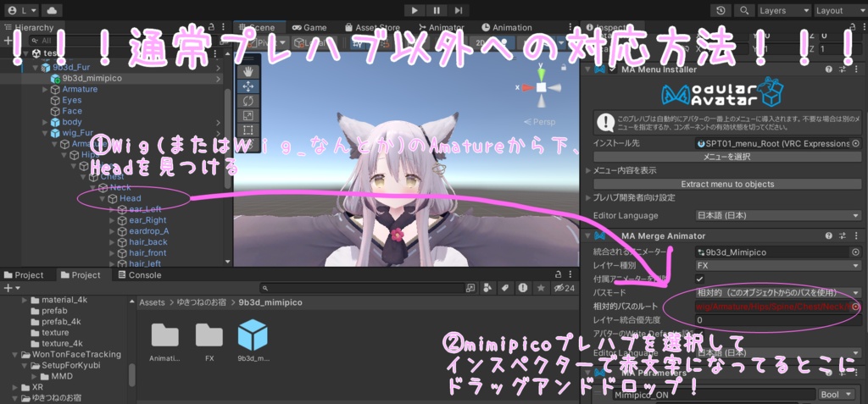Screen dimensions: 868x404
Task: Click Project create plus button
Action: [x=12, y=288]
